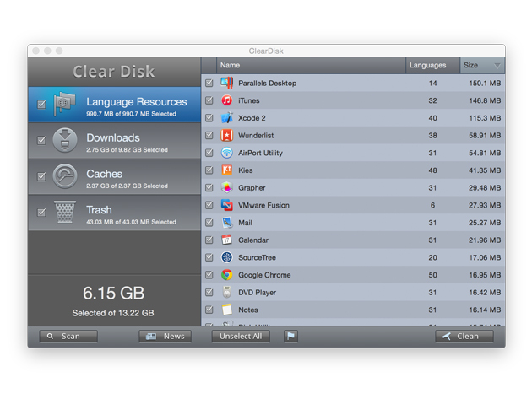Image resolution: width=532 pixels, height=399 pixels.
Task: Uncheck the Google Chrome row checkbox
Action: (x=209, y=275)
